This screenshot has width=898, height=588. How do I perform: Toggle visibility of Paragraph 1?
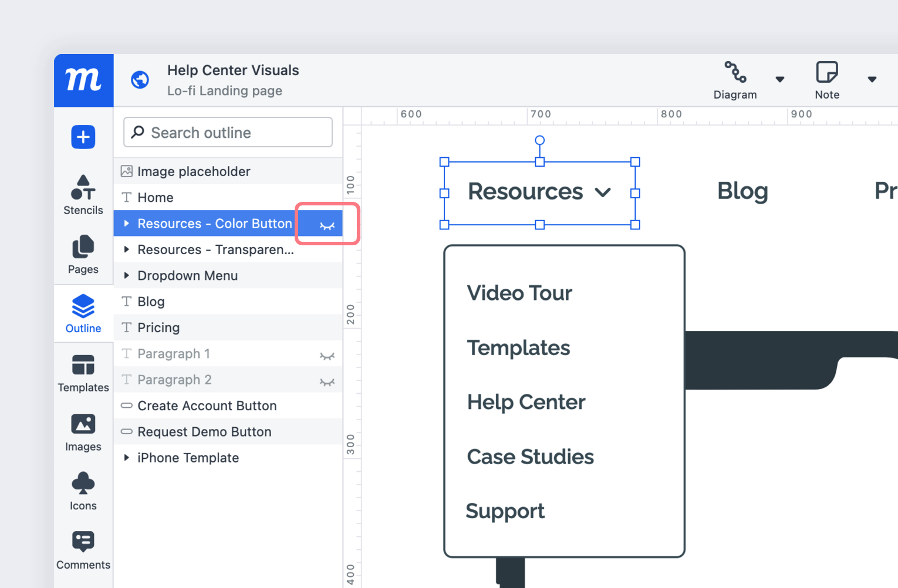tap(327, 356)
